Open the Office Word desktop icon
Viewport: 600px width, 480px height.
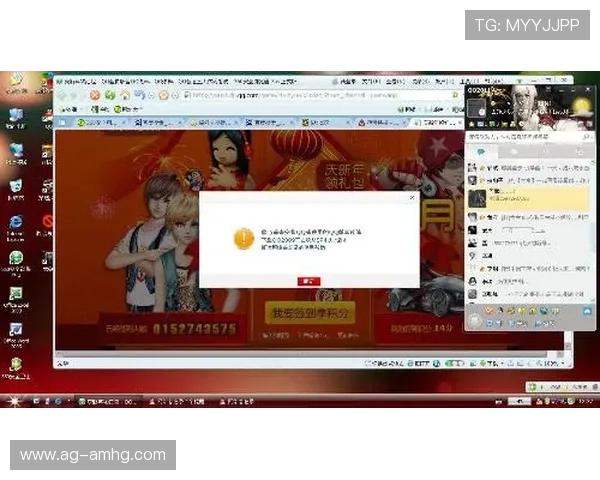click(x=15, y=335)
